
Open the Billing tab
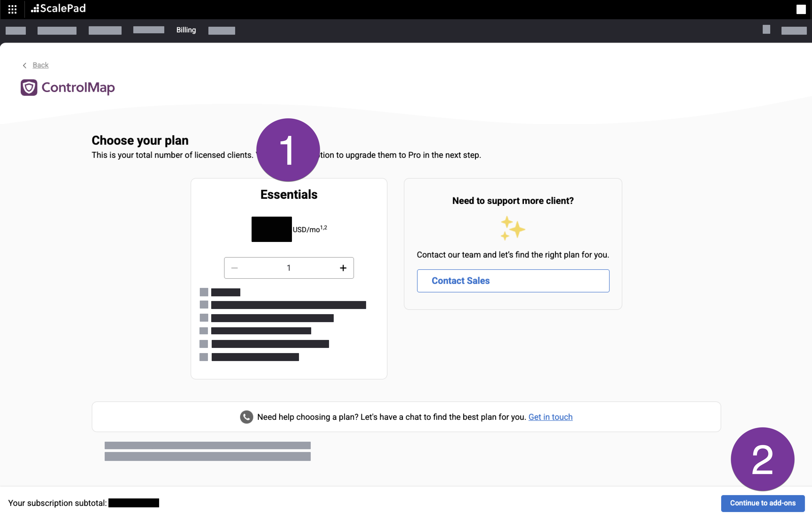(186, 30)
